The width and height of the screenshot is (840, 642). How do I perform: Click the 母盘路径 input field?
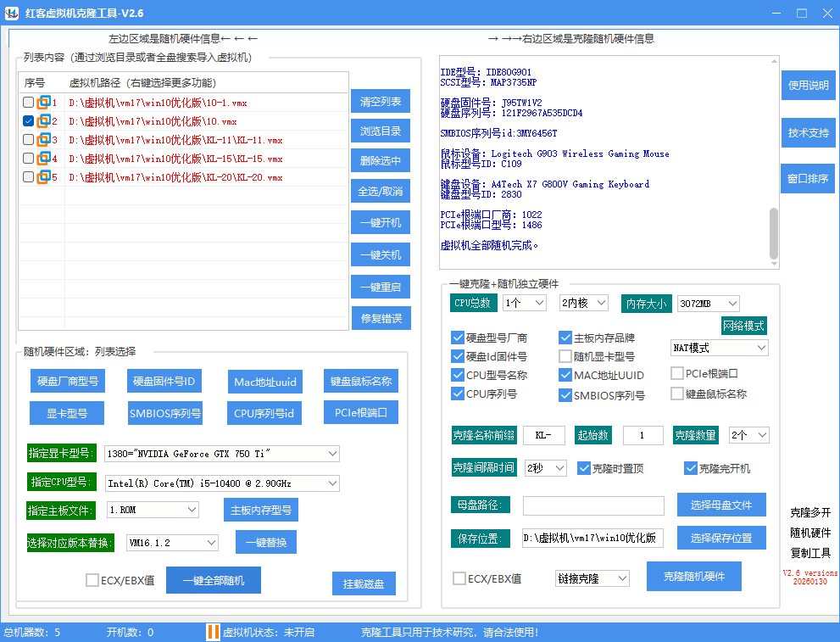coord(592,505)
